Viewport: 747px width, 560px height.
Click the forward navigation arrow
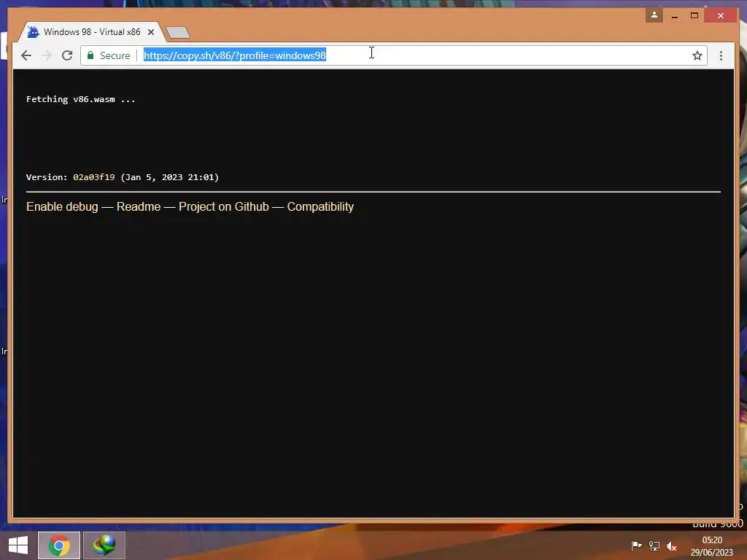click(x=46, y=55)
